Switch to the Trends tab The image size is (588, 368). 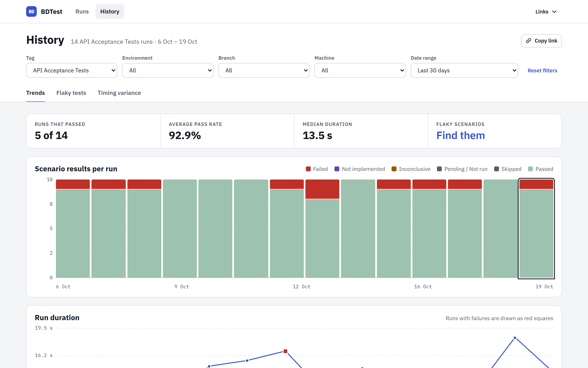tap(36, 93)
